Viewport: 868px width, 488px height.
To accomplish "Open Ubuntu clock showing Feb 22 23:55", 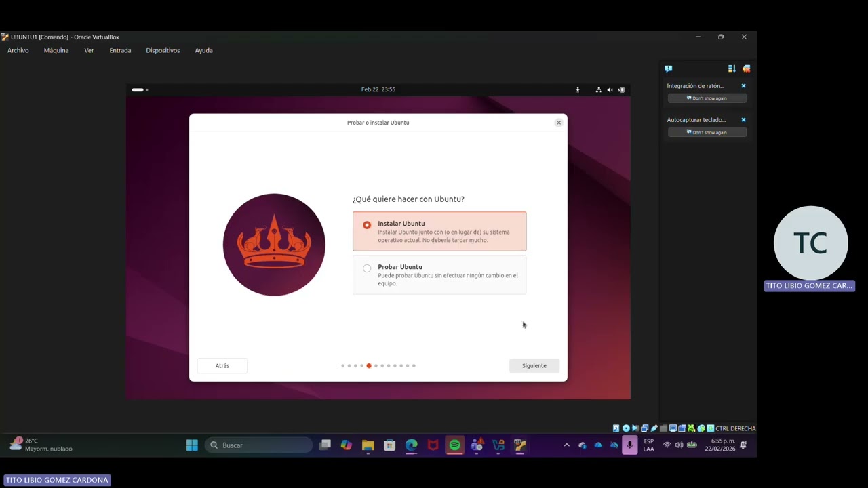I will (x=378, y=89).
